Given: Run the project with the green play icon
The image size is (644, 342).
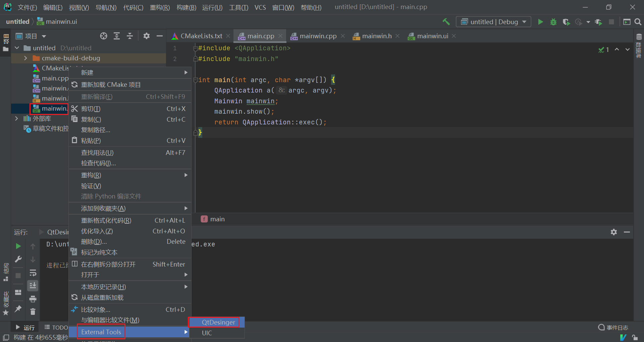Looking at the screenshot, I should click(540, 22).
